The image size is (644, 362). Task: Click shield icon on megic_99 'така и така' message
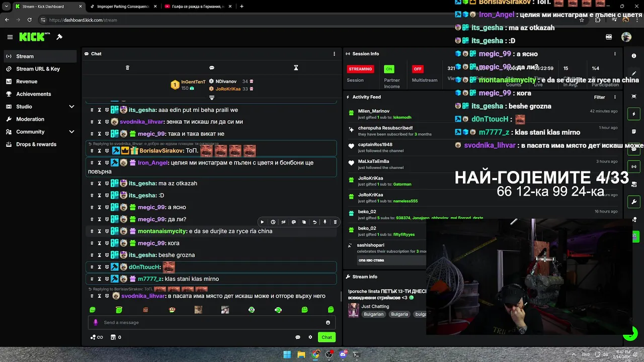tap(107, 134)
